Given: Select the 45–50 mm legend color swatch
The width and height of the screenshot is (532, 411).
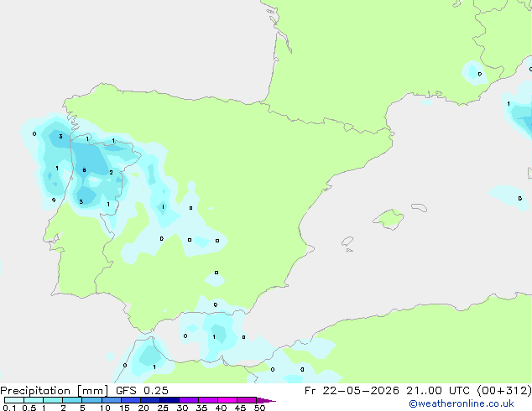Looking at the screenshot, I should 247,400.
